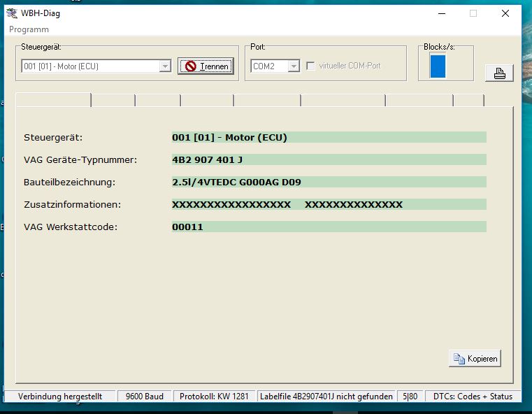Click the Protokoll: KW 1281 status panel
This screenshot has width=532, height=414.
[214, 397]
